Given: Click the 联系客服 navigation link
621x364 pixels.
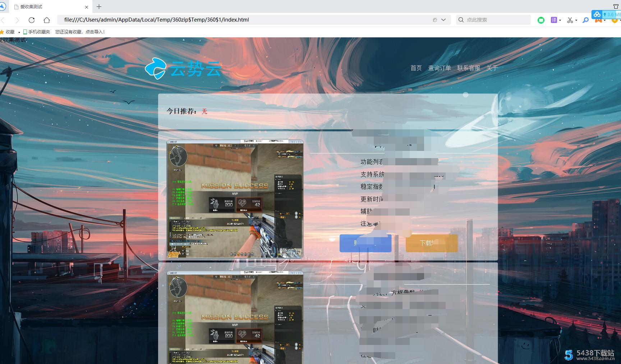Looking at the screenshot, I should (x=468, y=68).
